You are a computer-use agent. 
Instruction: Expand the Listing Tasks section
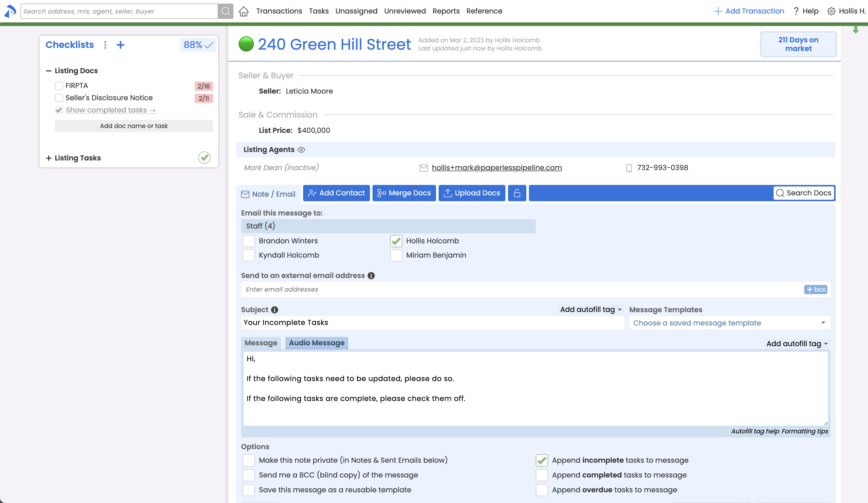tap(48, 158)
